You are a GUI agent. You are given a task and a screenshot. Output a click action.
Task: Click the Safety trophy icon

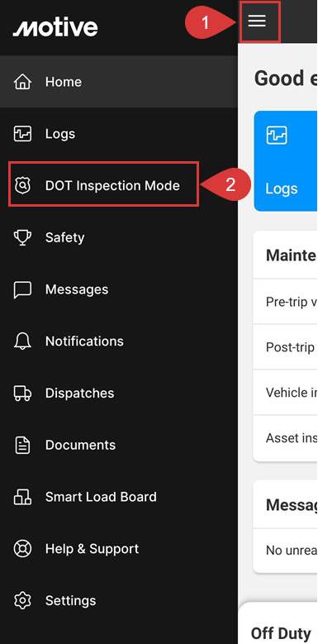[x=22, y=237]
